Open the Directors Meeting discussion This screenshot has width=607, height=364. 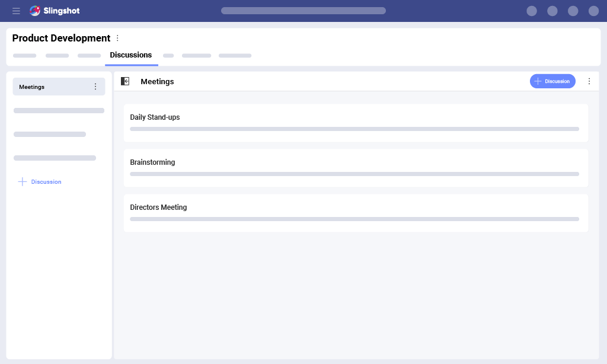pos(355,213)
